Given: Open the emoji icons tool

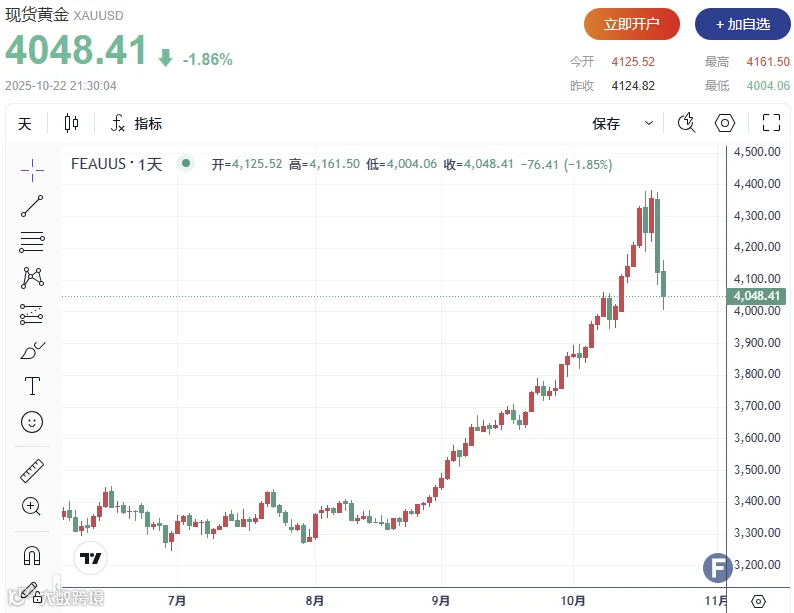Looking at the screenshot, I should (x=32, y=422).
